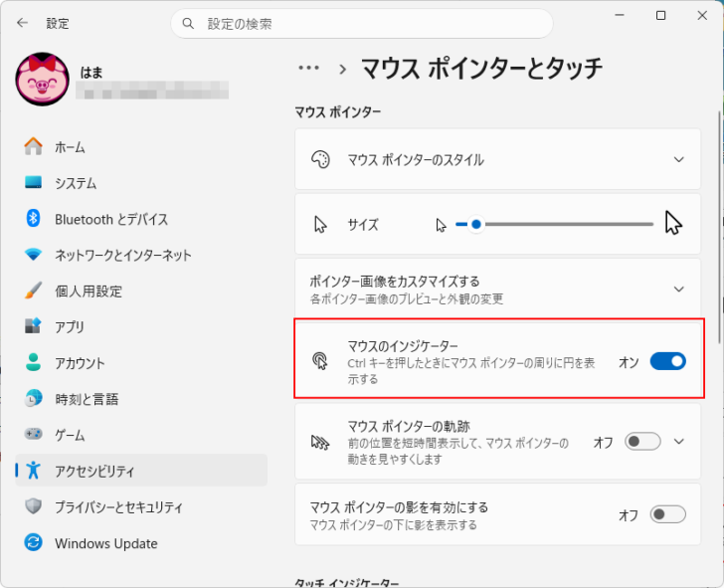The width and height of the screenshot is (724, 588).
Task: Open Windows Update in the sidebar
Action: pos(141,543)
